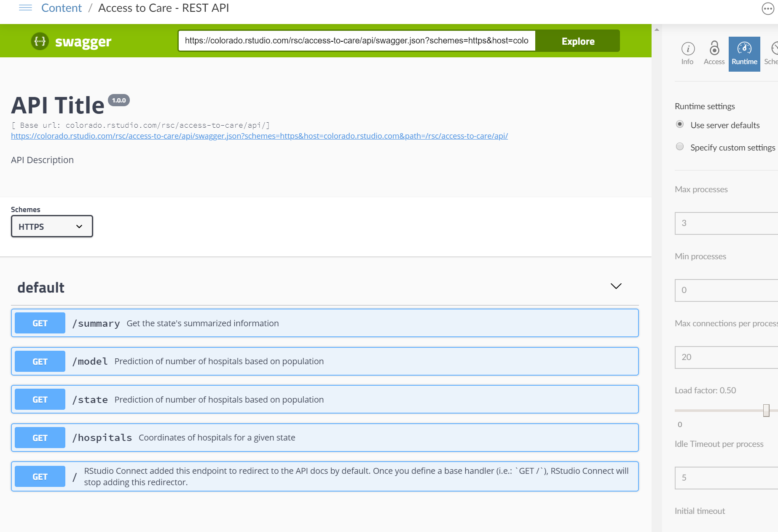This screenshot has width=778, height=532.
Task: Open the swagger.json URL link
Action: [259, 136]
